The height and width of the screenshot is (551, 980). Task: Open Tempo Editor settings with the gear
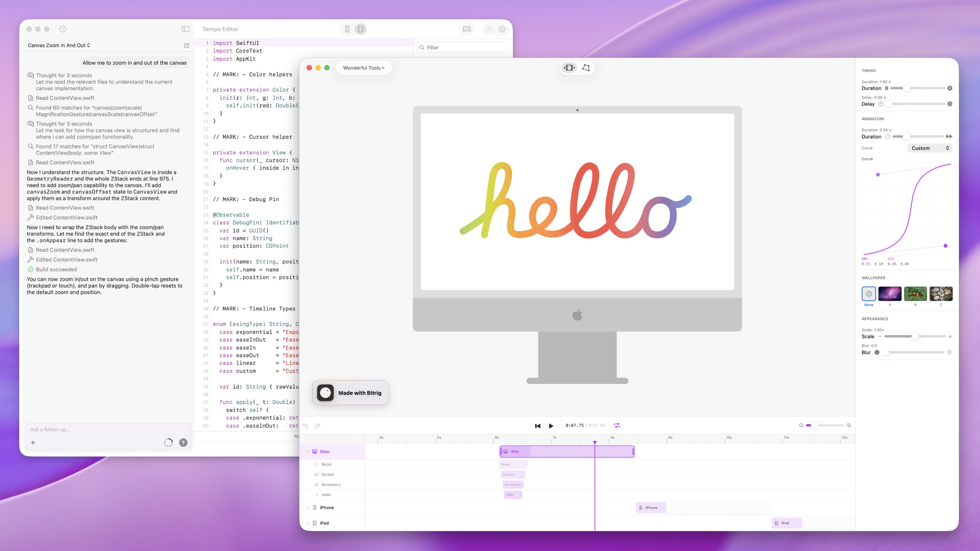(x=502, y=29)
